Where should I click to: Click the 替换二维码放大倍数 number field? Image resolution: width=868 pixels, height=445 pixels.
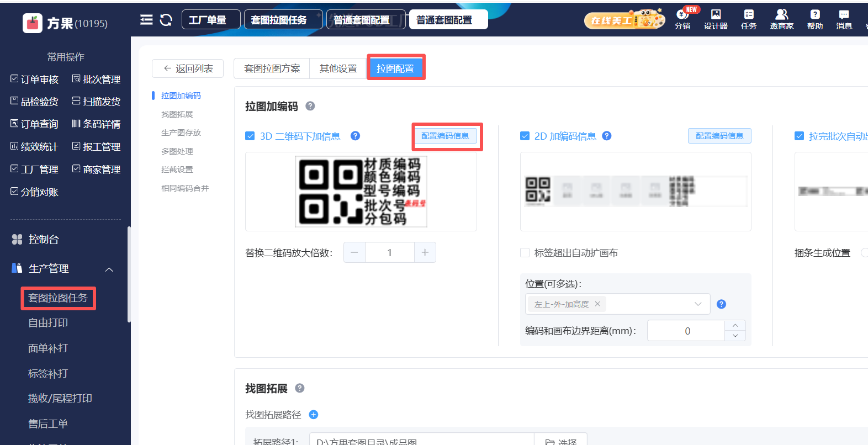click(x=389, y=252)
